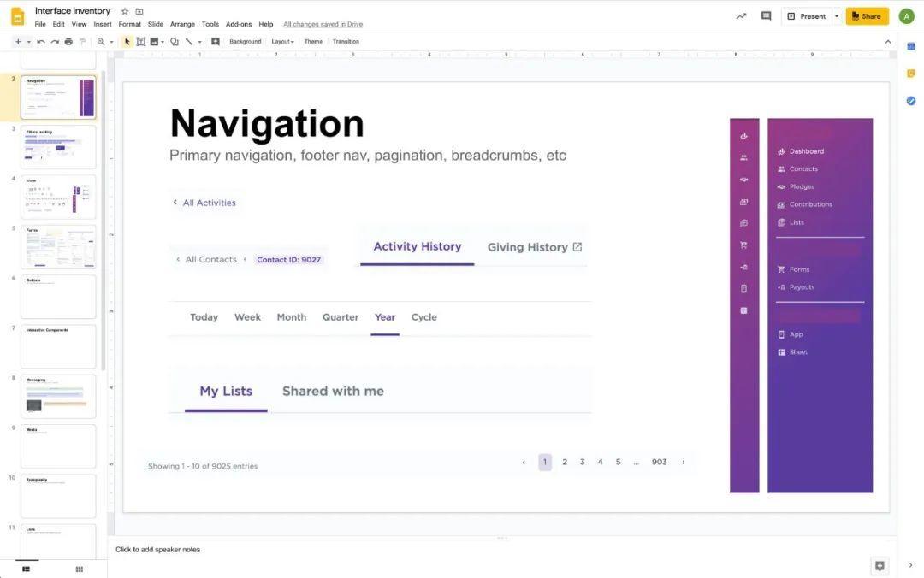
Task: Open the Tasks side panel icon
Action: point(911,101)
